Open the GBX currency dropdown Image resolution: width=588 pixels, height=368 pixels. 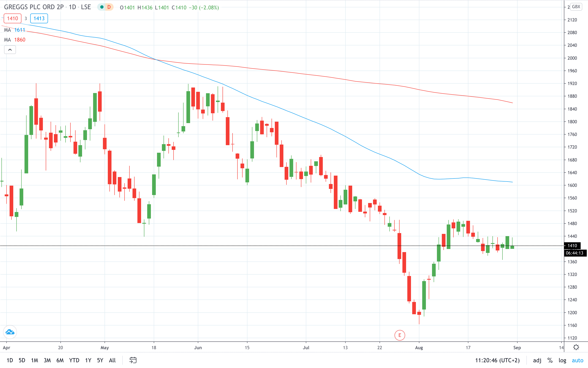click(x=576, y=7)
